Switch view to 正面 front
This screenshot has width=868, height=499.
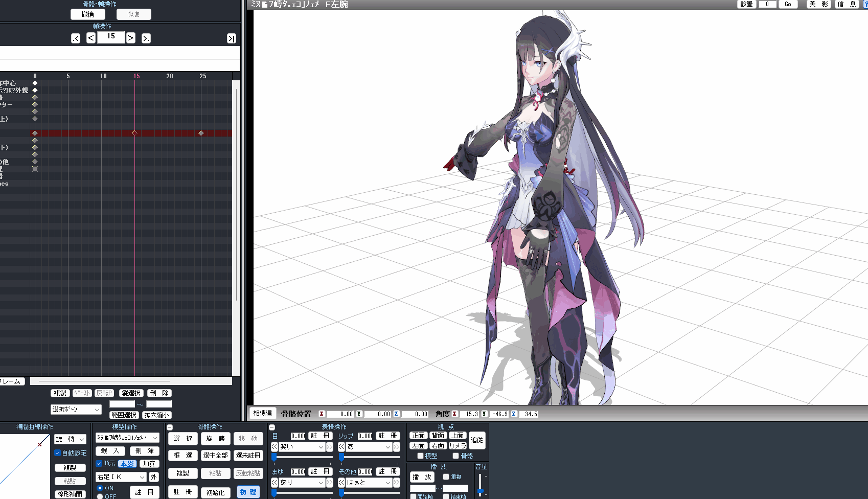(x=419, y=436)
